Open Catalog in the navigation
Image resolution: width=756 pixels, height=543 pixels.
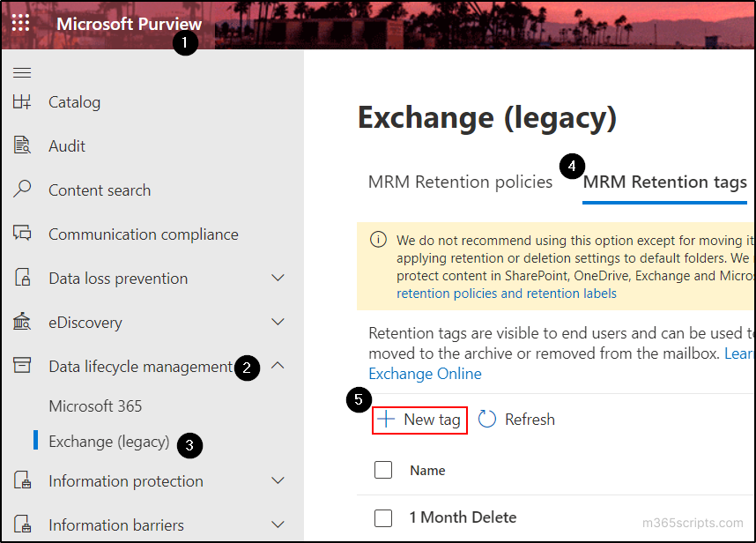(75, 102)
